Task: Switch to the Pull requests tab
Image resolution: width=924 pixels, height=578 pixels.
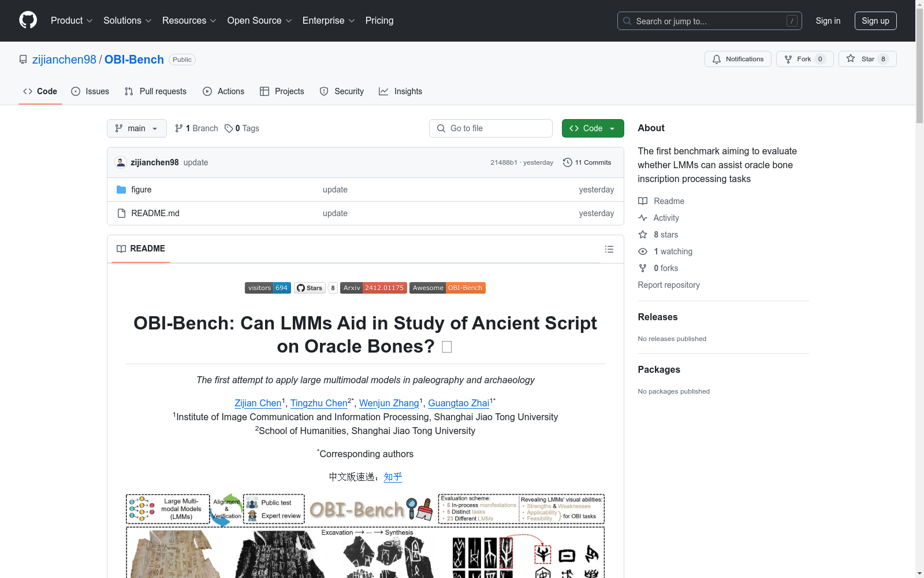Action: (x=155, y=91)
